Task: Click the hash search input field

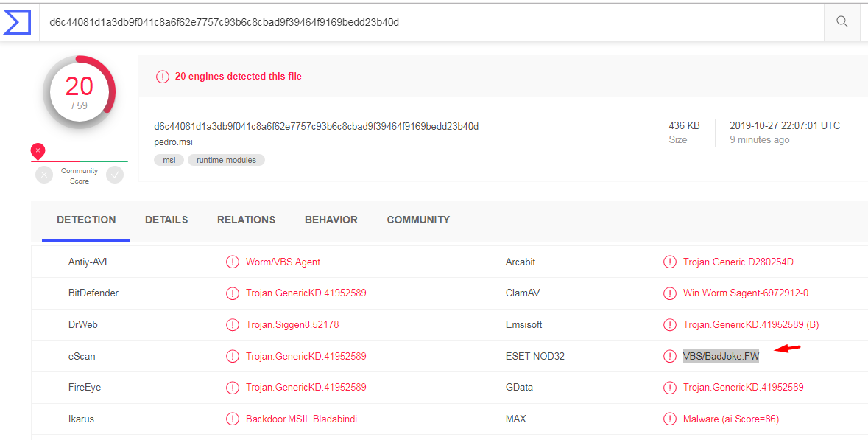Action: (x=427, y=22)
